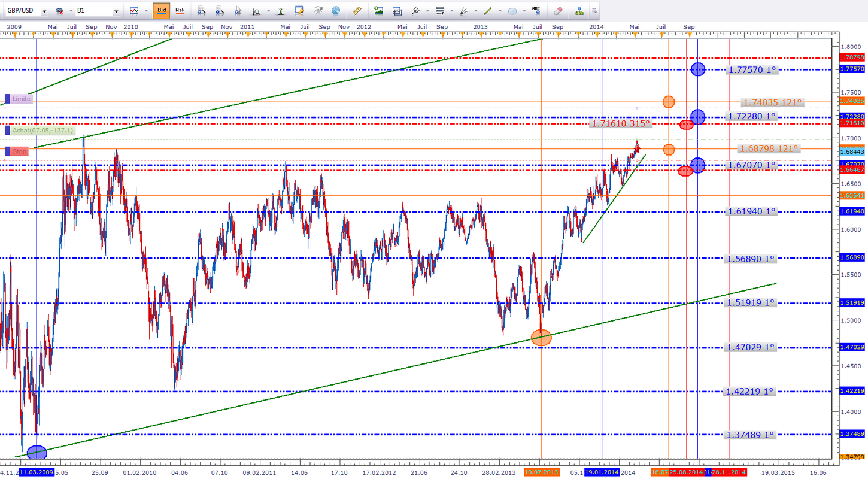The height and width of the screenshot is (479, 868).
Task: Click the orange 1.63641 price axis tag
Action: (x=852, y=195)
